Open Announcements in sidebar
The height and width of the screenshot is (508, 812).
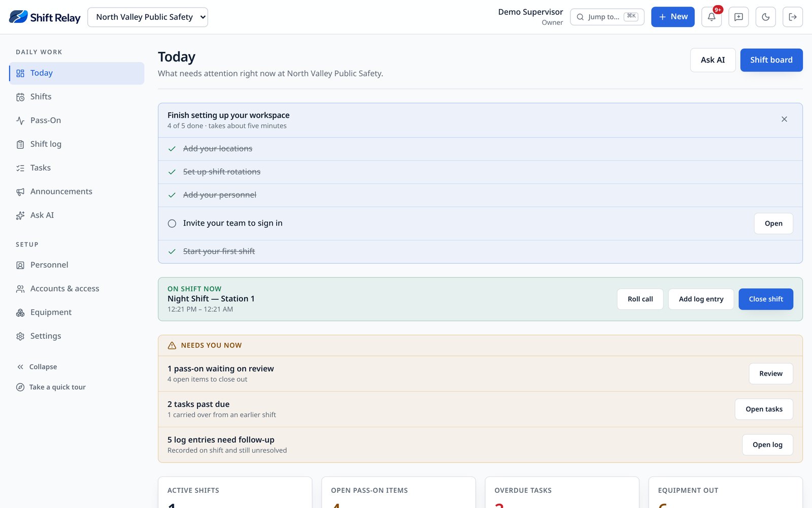tap(77, 192)
